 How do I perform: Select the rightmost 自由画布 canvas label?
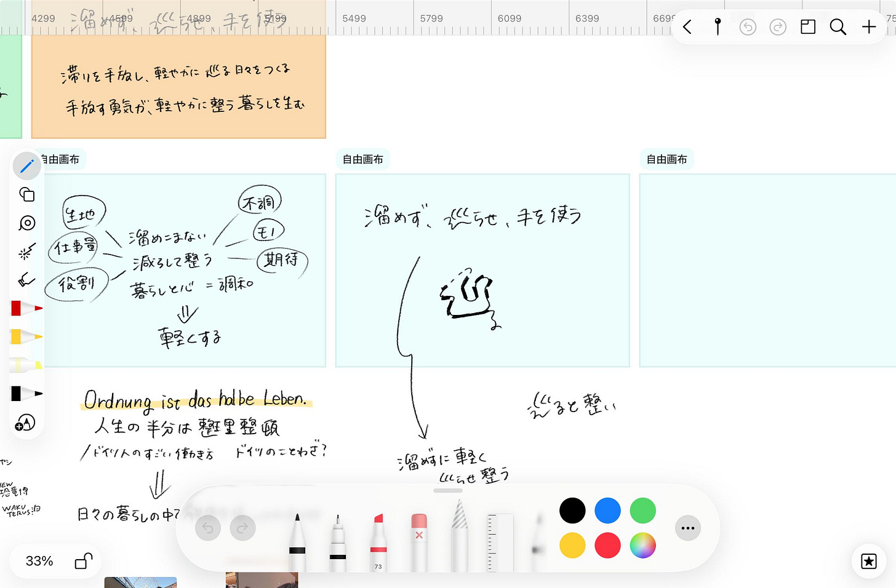tap(666, 159)
